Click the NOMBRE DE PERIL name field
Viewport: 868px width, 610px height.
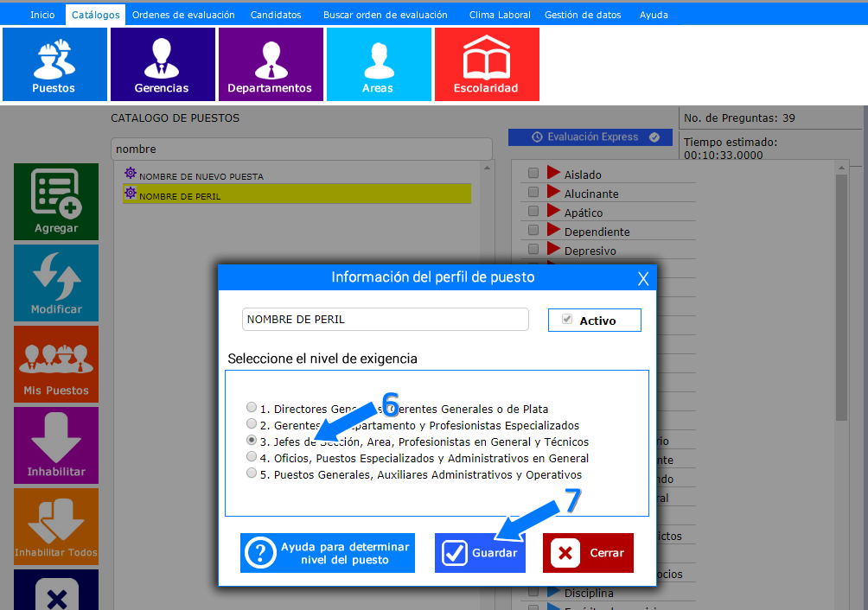[x=386, y=319]
